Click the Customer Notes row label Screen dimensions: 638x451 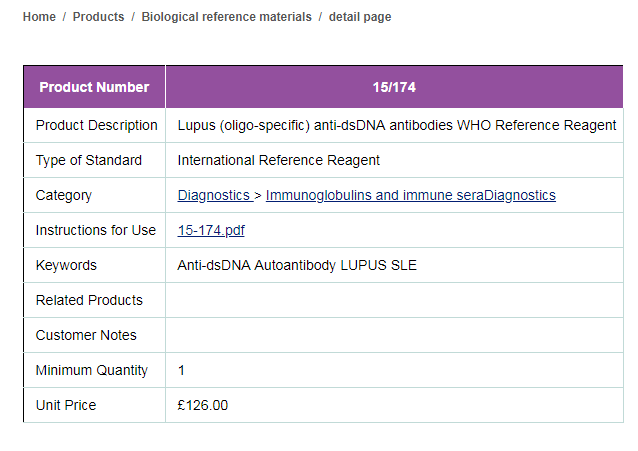click(86, 336)
